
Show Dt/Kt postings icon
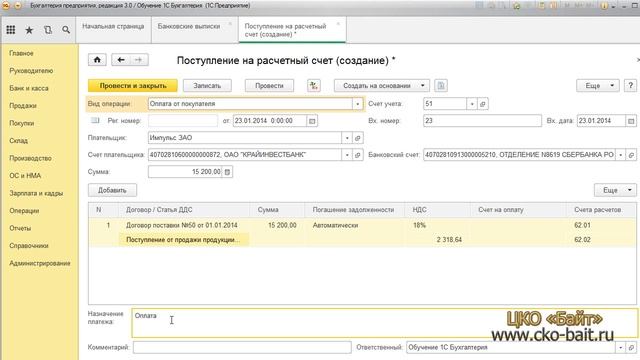313,86
